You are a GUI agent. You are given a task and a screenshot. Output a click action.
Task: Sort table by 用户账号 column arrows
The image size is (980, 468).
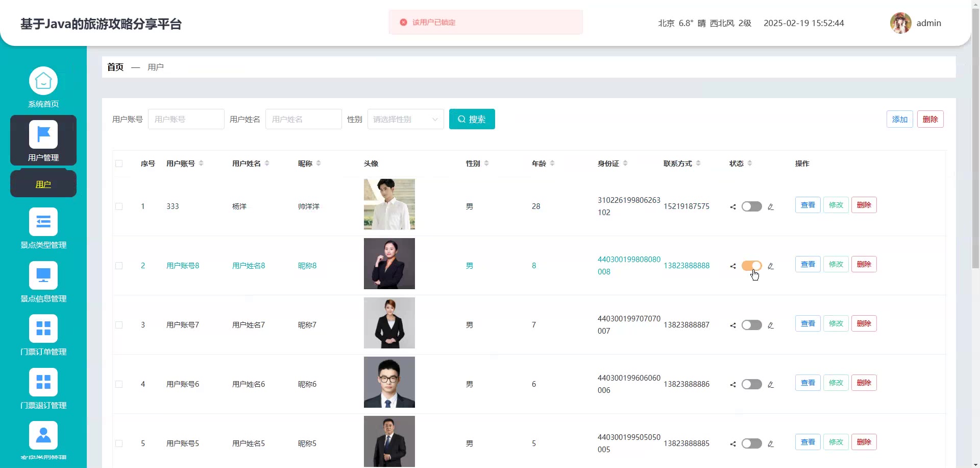[201, 163]
